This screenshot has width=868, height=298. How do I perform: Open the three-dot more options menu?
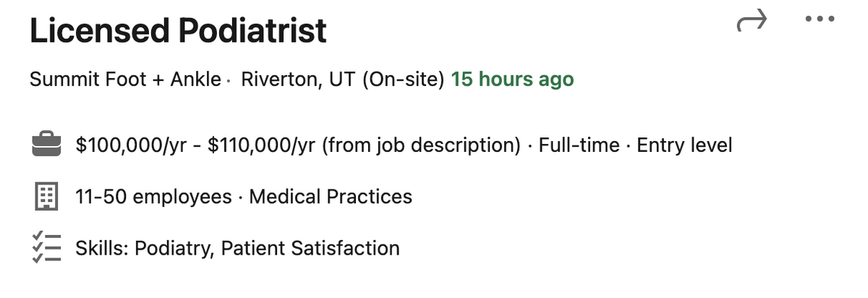click(820, 20)
